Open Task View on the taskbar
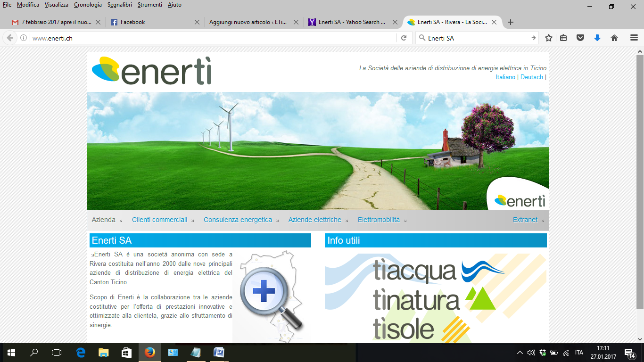 tap(57, 353)
